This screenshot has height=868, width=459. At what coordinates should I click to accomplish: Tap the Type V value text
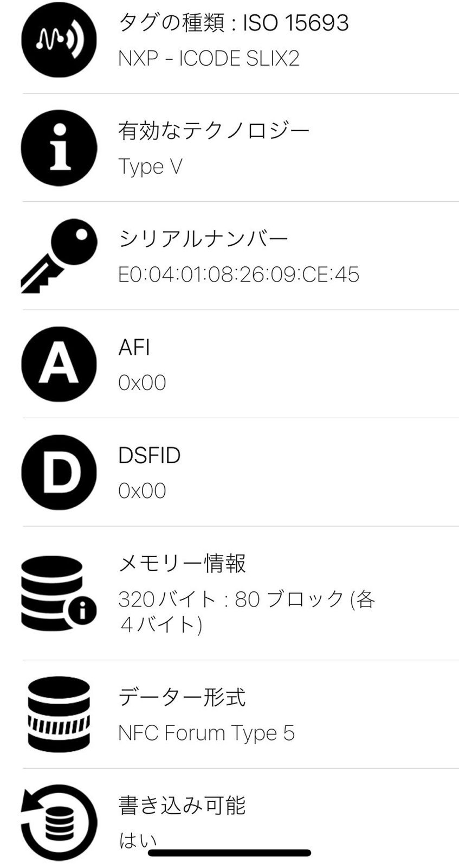[x=150, y=167]
